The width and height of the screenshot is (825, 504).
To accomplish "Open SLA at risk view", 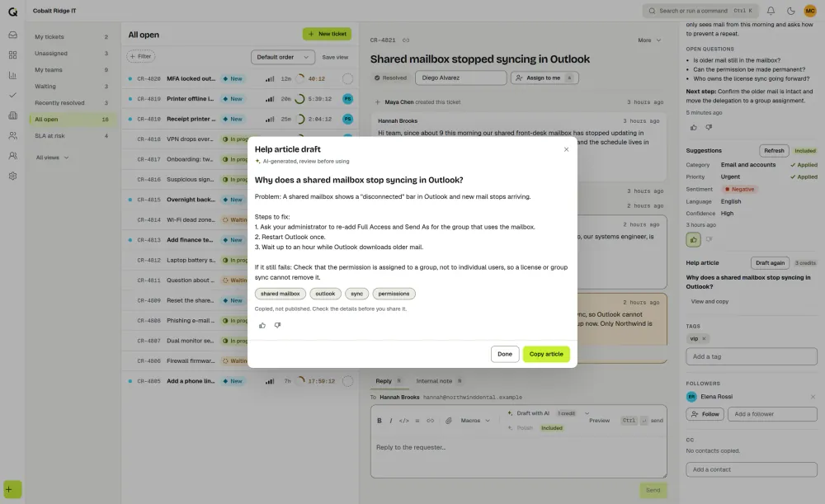I will tap(71, 136).
